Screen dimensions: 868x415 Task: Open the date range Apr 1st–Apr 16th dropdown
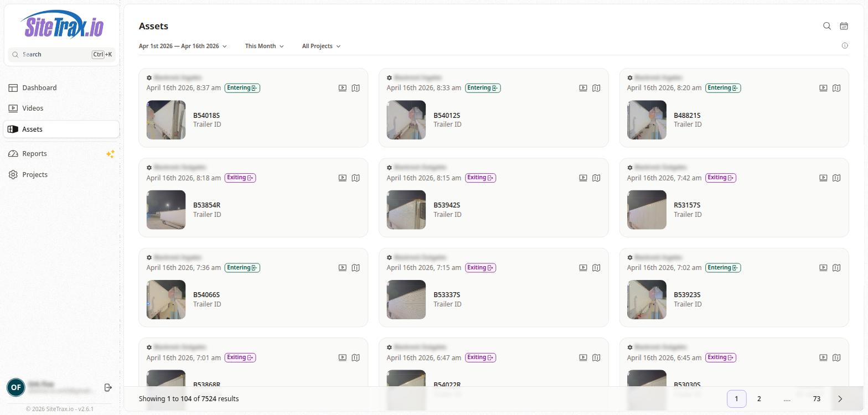click(x=183, y=46)
